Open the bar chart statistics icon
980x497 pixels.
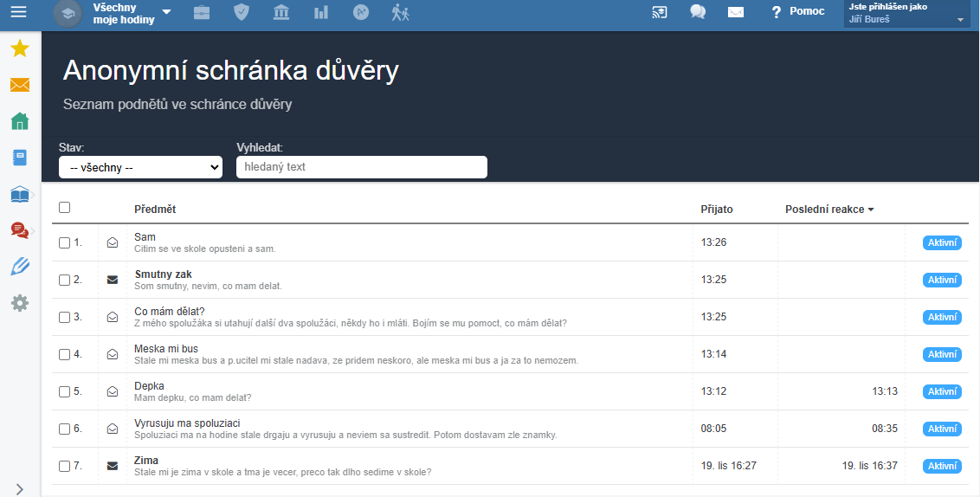[321, 12]
